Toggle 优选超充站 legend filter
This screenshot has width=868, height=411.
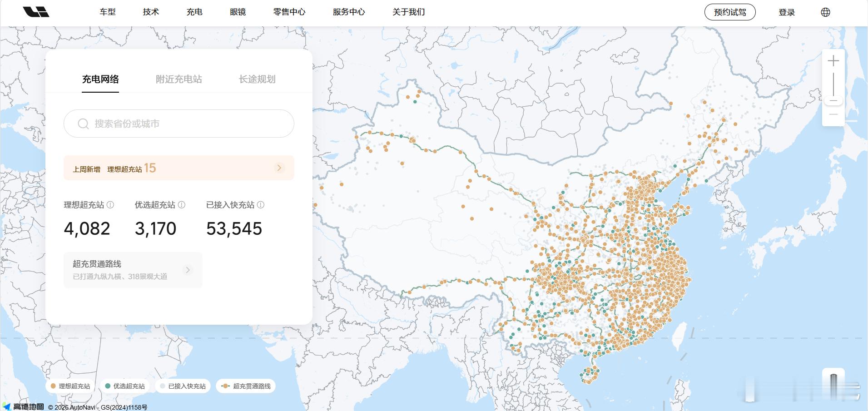pyautogui.click(x=124, y=386)
